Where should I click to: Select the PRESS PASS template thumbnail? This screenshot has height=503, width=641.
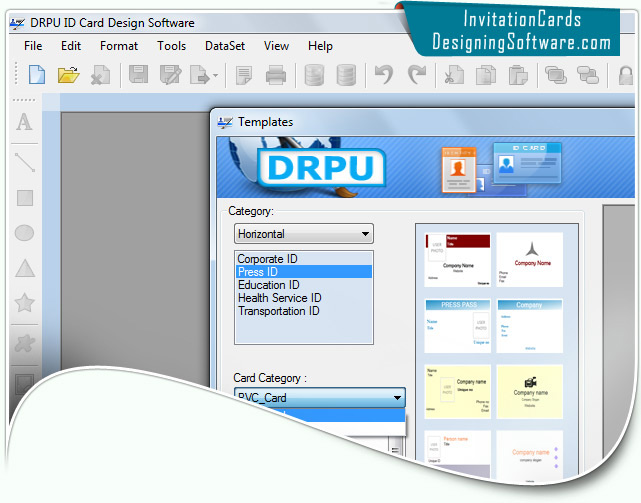[458, 326]
